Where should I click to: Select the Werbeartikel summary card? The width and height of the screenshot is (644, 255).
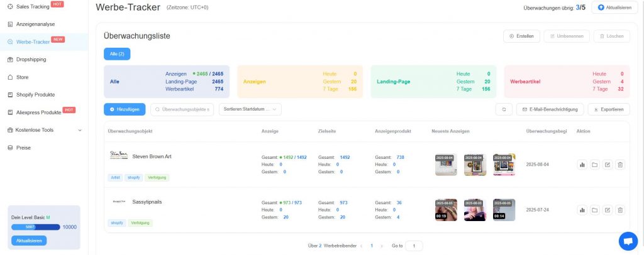click(567, 82)
